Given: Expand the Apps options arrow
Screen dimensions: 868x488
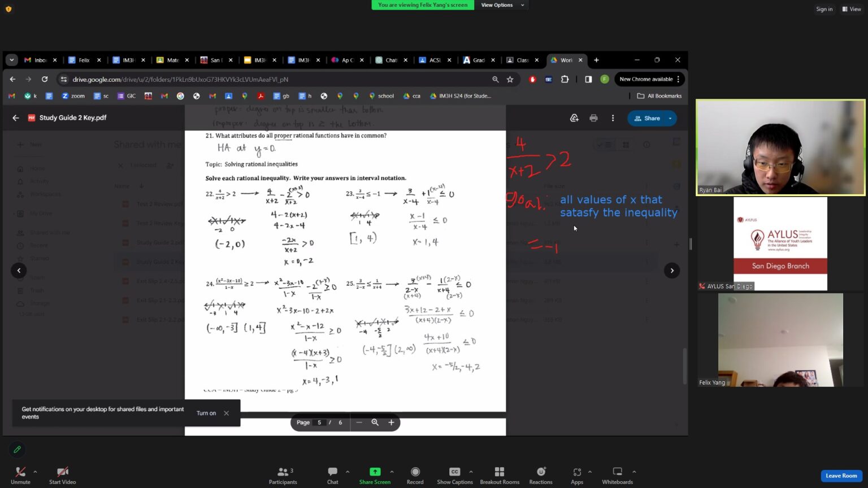Looking at the screenshot, I should (x=590, y=472).
